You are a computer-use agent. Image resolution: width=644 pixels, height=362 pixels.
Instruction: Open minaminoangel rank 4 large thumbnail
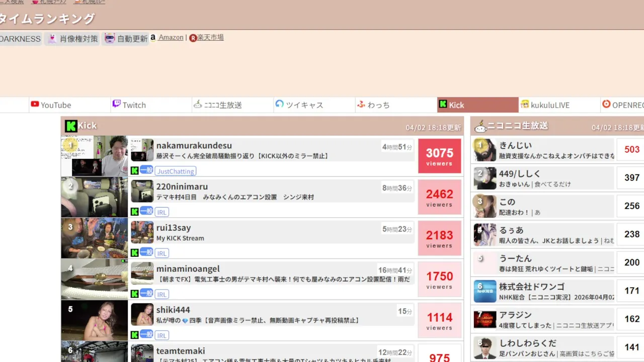tap(95, 280)
